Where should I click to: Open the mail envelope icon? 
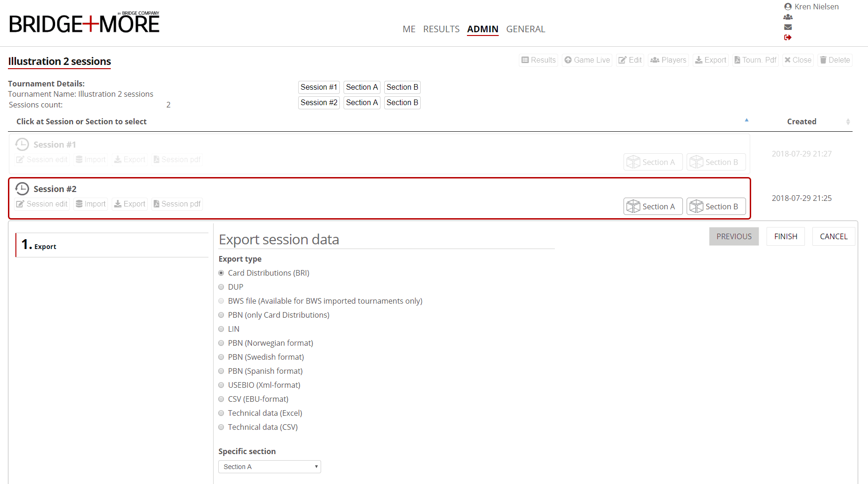788,27
